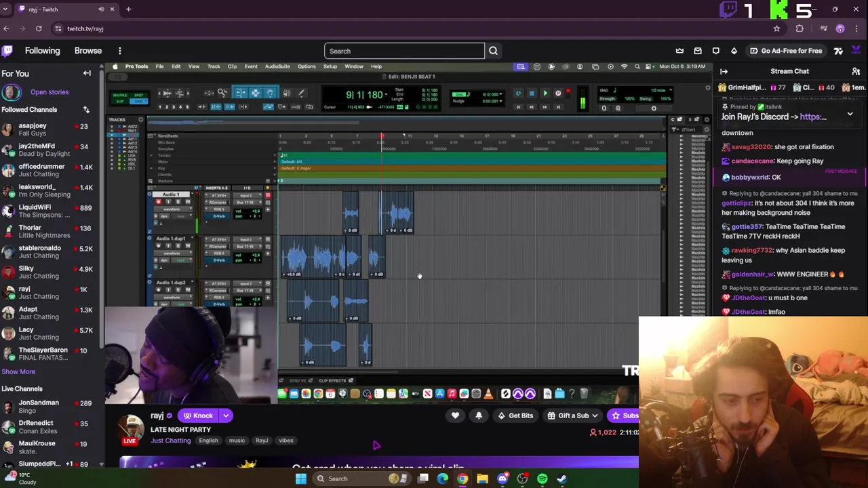Click the Twitch search magnifier button
The height and width of the screenshot is (488, 868).
[493, 51]
